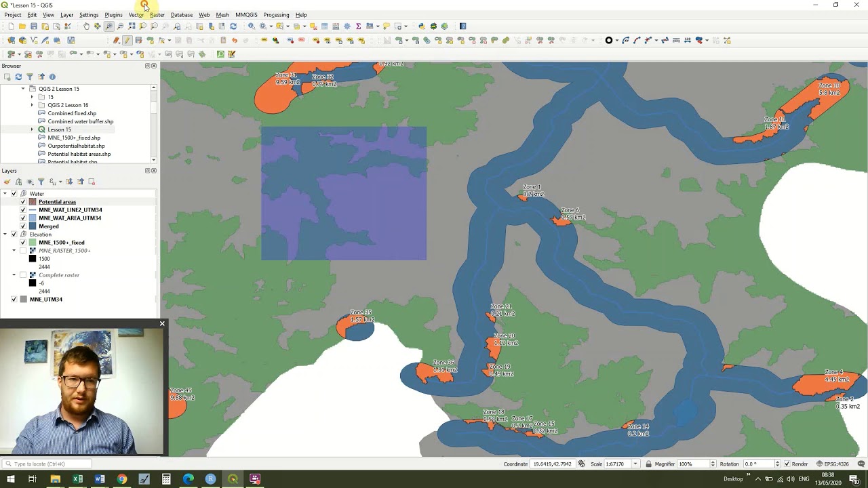Image resolution: width=868 pixels, height=488 pixels.
Task: Refresh the Browser panel
Action: click(18, 77)
